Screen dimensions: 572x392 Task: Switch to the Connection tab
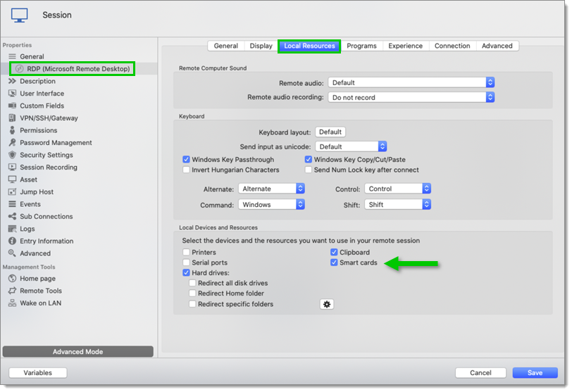pos(452,46)
